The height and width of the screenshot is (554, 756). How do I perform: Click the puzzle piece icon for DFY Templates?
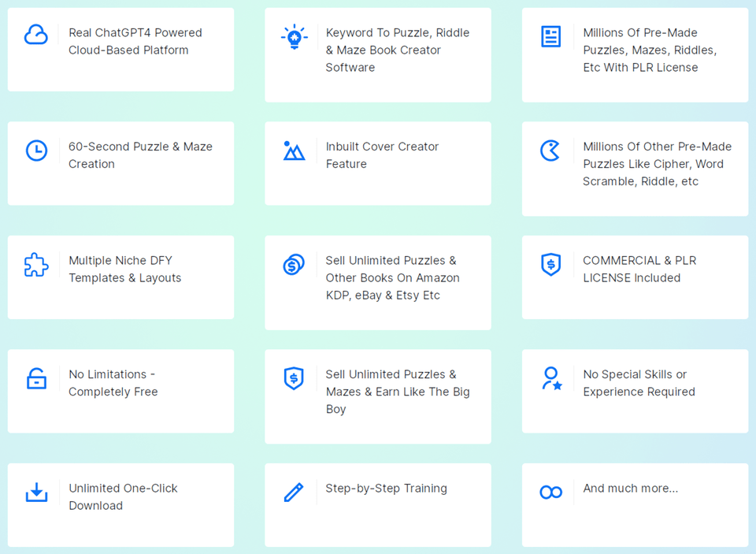click(x=36, y=265)
